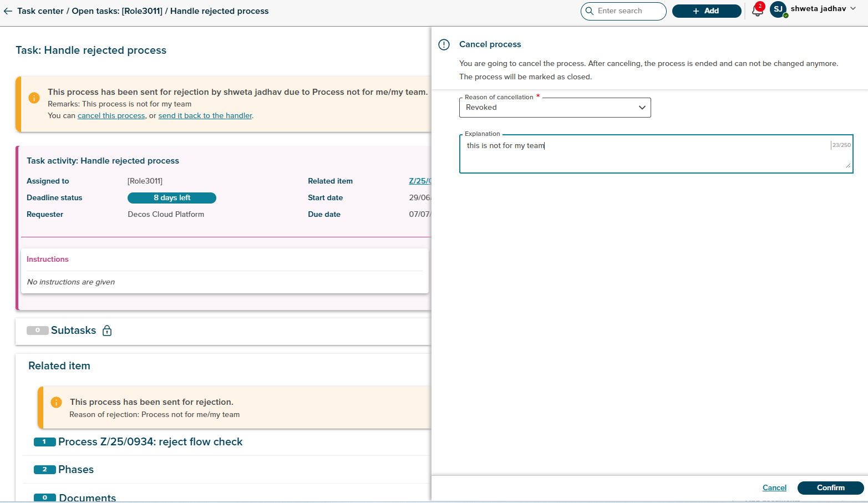Screen dimensions: 868x503
Task: Follow 'send it back to the handler' link
Action: 205,116
